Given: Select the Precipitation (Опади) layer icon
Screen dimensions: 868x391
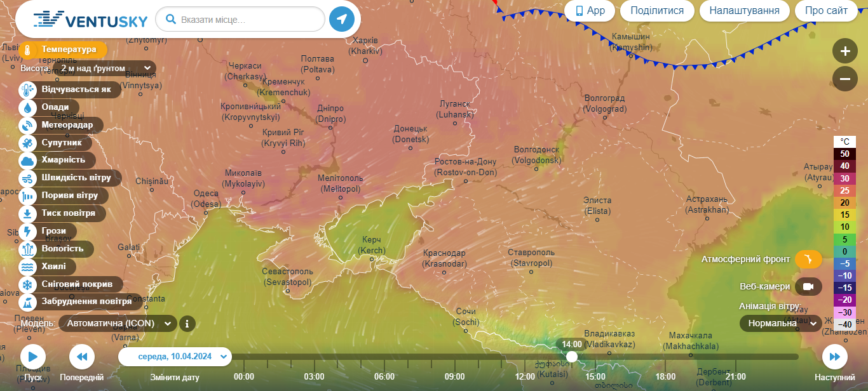Looking at the screenshot, I should tap(28, 108).
